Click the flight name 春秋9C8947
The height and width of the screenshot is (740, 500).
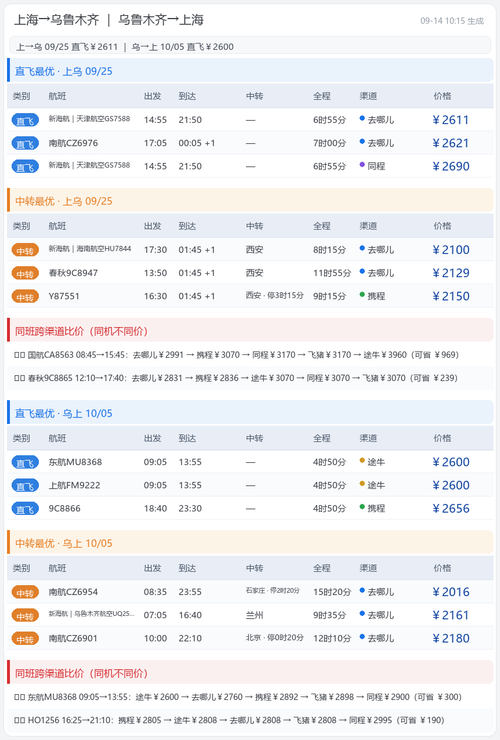[x=73, y=273]
